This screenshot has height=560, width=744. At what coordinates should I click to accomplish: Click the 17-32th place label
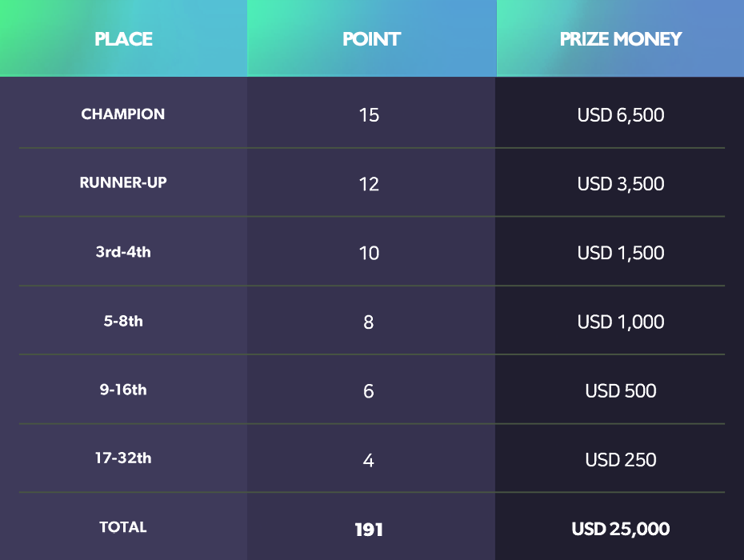pos(123,459)
